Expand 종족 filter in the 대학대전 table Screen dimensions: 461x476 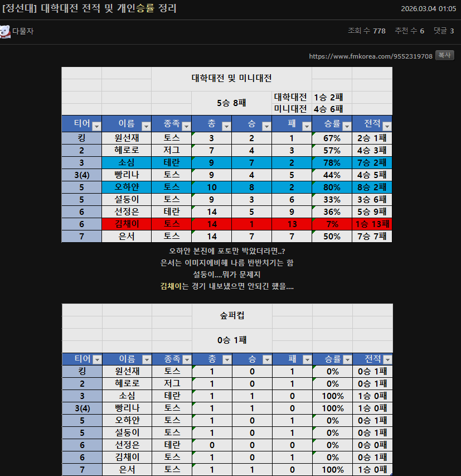point(187,126)
